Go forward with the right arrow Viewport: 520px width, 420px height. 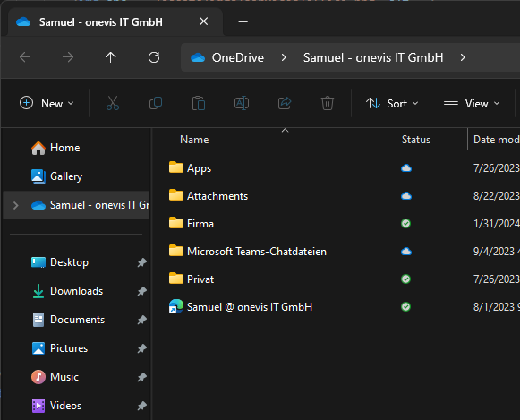68,57
